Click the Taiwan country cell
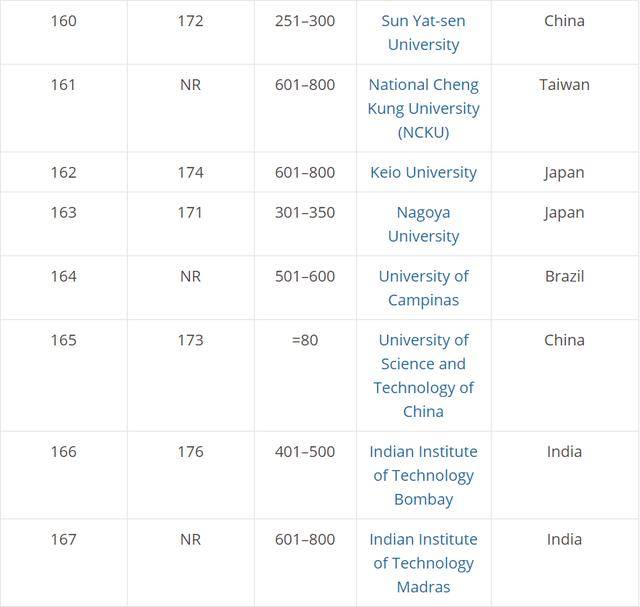Image resolution: width=640 pixels, height=607 pixels. click(565, 108)
